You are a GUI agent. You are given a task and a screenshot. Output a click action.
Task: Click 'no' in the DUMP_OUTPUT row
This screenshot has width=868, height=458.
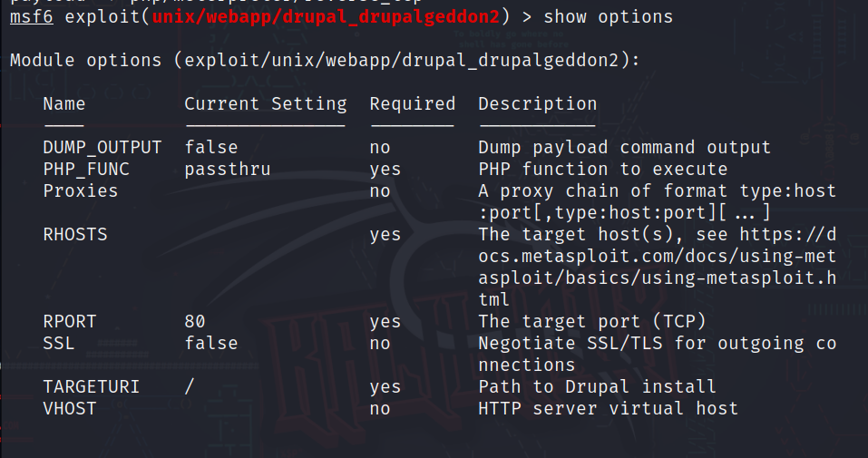[x=380, y=148]
